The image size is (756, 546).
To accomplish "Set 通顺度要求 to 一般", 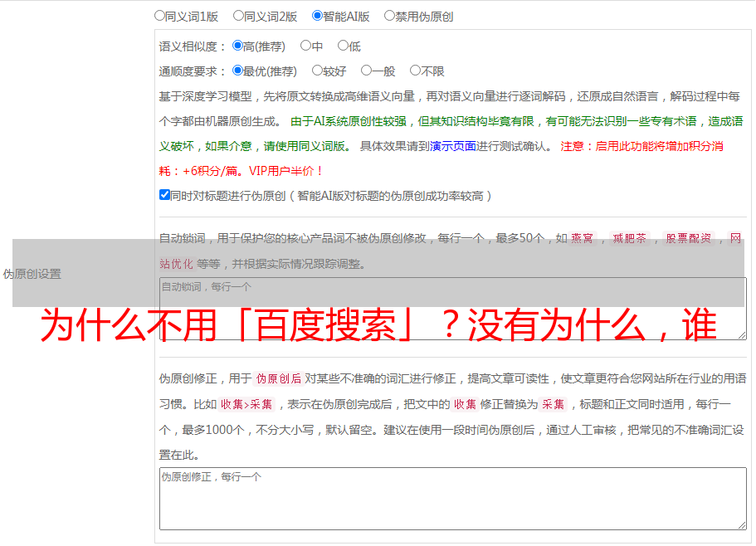I will (367, 71).
